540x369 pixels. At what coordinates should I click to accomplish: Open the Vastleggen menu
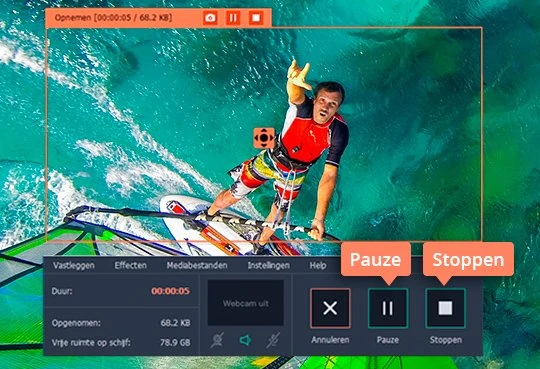pyautogui.click(x=74, y=265)
